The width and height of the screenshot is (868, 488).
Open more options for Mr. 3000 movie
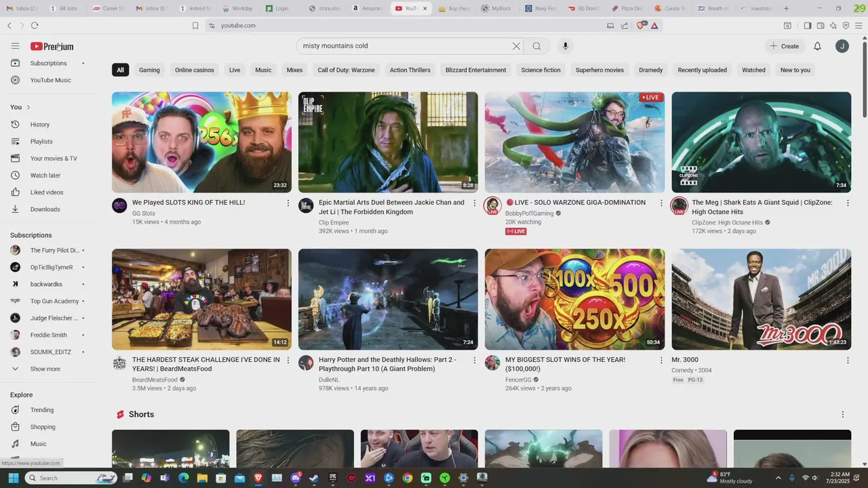pos(848,360)
